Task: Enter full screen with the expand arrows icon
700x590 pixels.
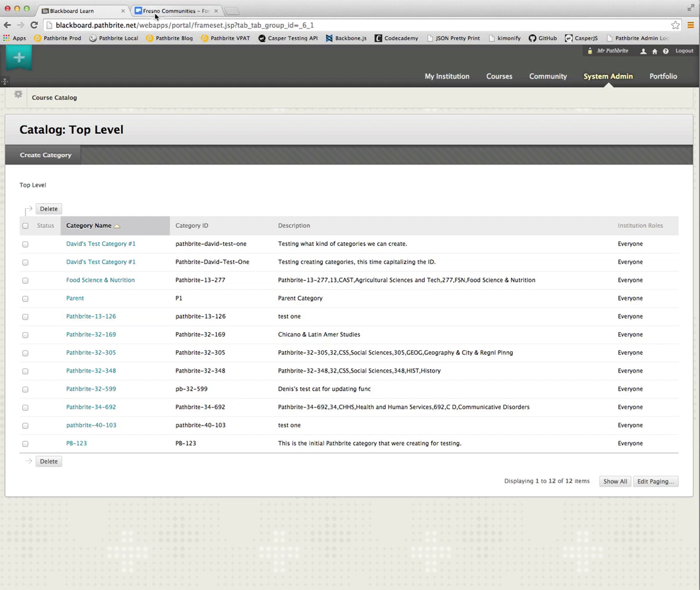Action: pyautogui.click(x=691, y=8)
